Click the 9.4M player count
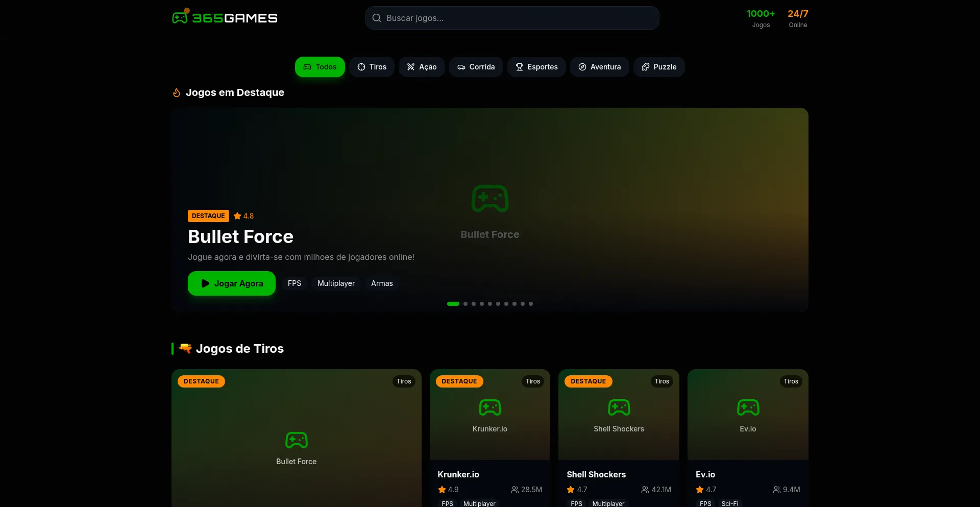Image resolution: width=980 pixels, height=507 pixels. (792, 490)
